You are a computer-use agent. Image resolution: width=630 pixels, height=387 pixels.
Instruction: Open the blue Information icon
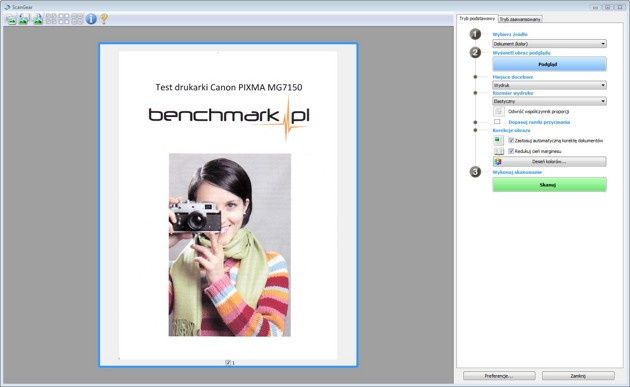(91, 19)
